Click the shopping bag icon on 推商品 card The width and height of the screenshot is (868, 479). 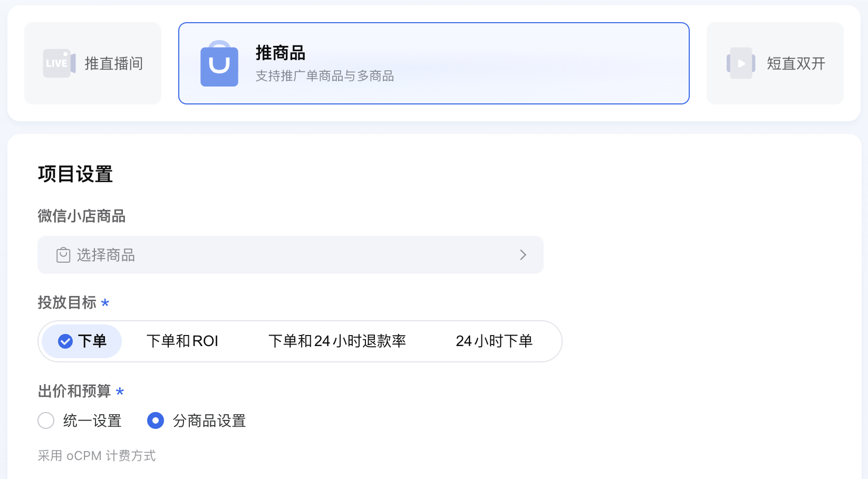(x=219, y=64)
